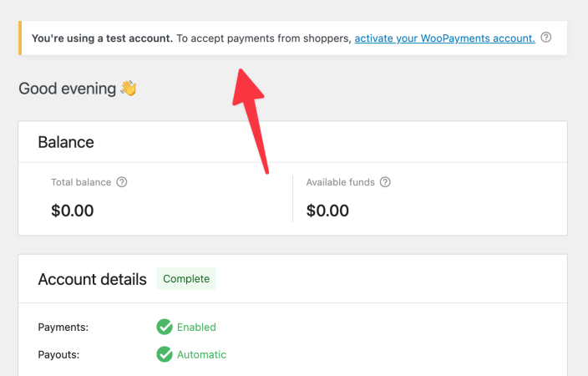Click the bold test account warning text
The width and height of the screenshot is (588, 376).
pos(102,38)
